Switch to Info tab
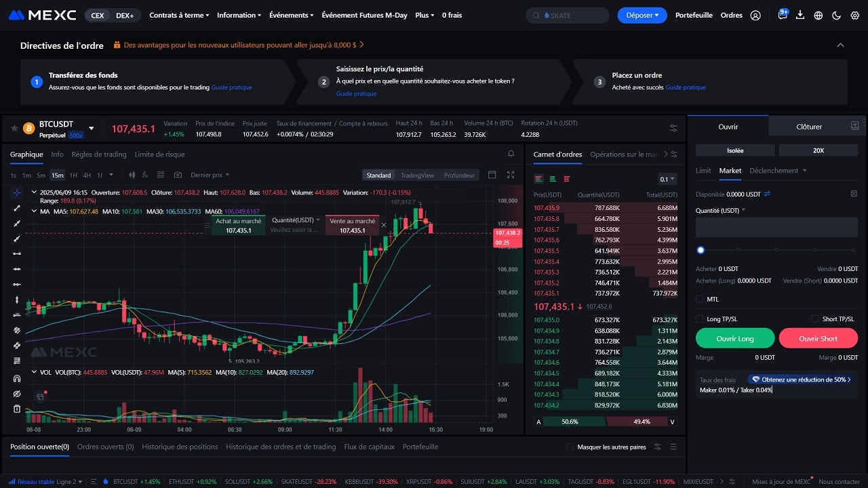Image resolution: width=868 pixels, height=488 pixels. (x=57, y=154)
